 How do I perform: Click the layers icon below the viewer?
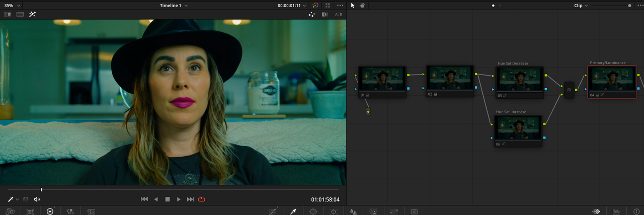[x=26, y=199]
